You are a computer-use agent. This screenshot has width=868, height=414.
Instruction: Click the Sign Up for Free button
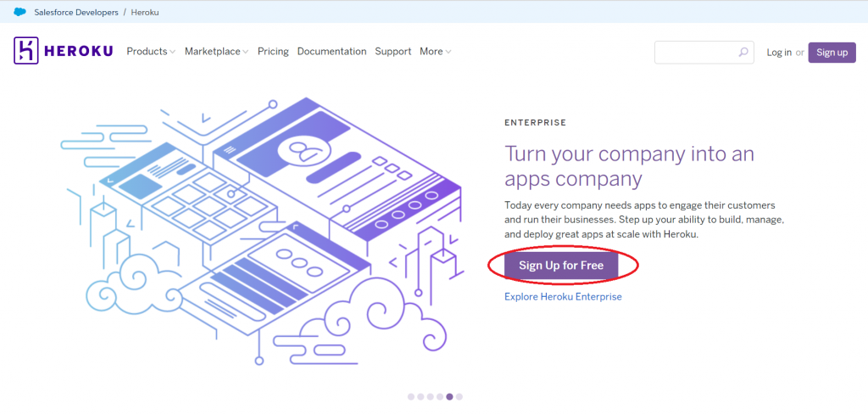click(x=561, y=265)
